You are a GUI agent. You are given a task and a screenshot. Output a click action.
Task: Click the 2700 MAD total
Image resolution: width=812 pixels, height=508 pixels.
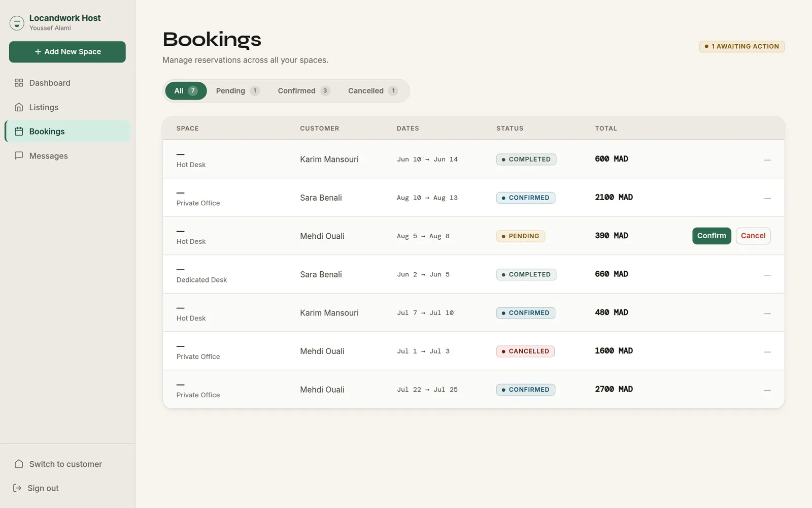pyautogui.click(x=614, y=389)
